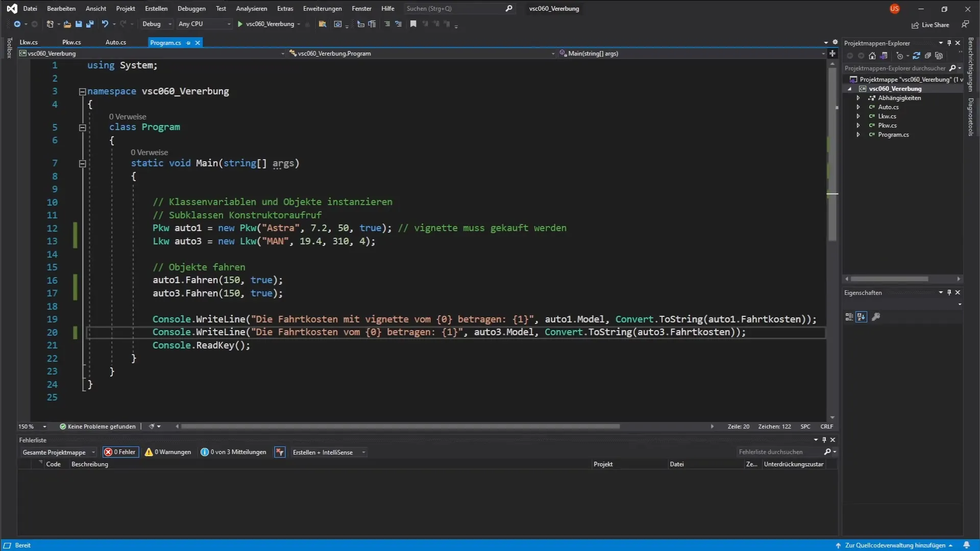Image resolution: width=980 pixels, height=551 pixels.
Task: Expand the Abhängigkeiten node
Action: (858, 98)
